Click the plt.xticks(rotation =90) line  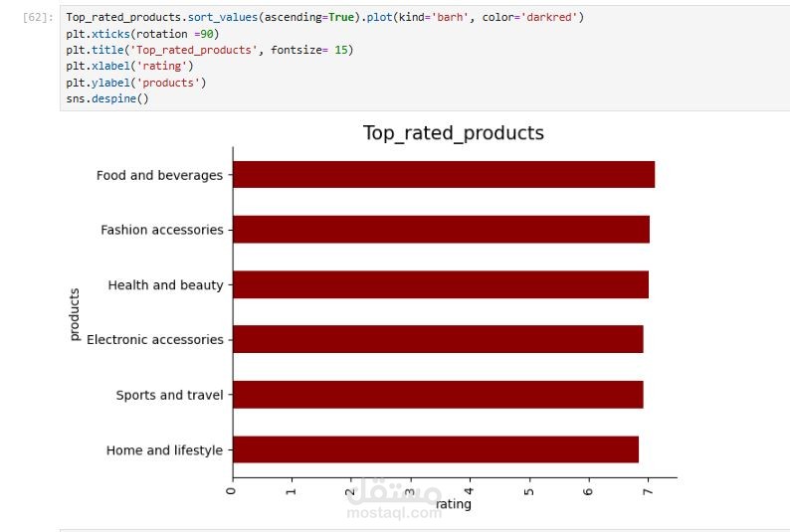coord(142,34)
